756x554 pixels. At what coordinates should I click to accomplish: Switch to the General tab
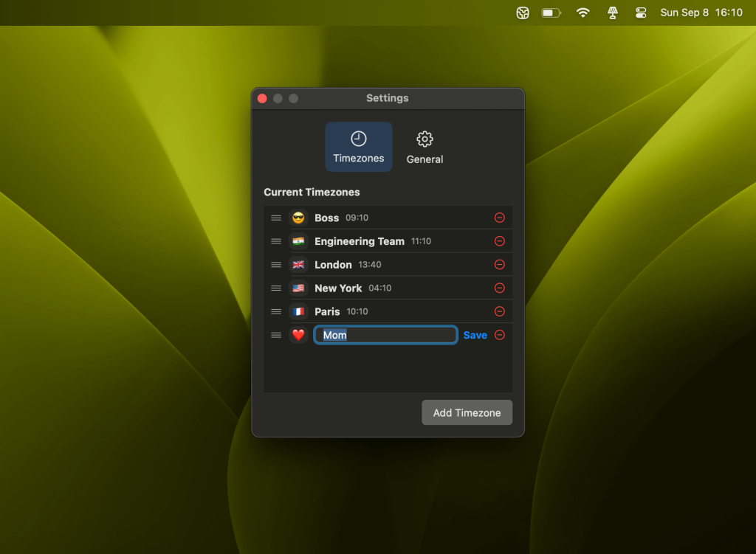tap(425, 148)
